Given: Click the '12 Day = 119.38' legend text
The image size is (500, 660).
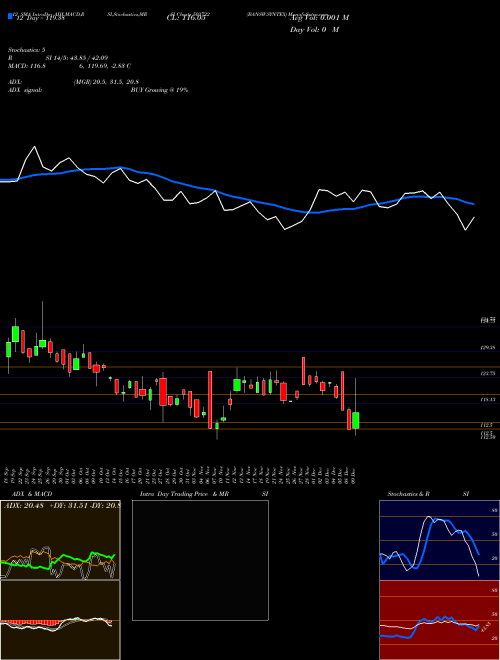Looking at the screenshot, I should click(40, 19).
